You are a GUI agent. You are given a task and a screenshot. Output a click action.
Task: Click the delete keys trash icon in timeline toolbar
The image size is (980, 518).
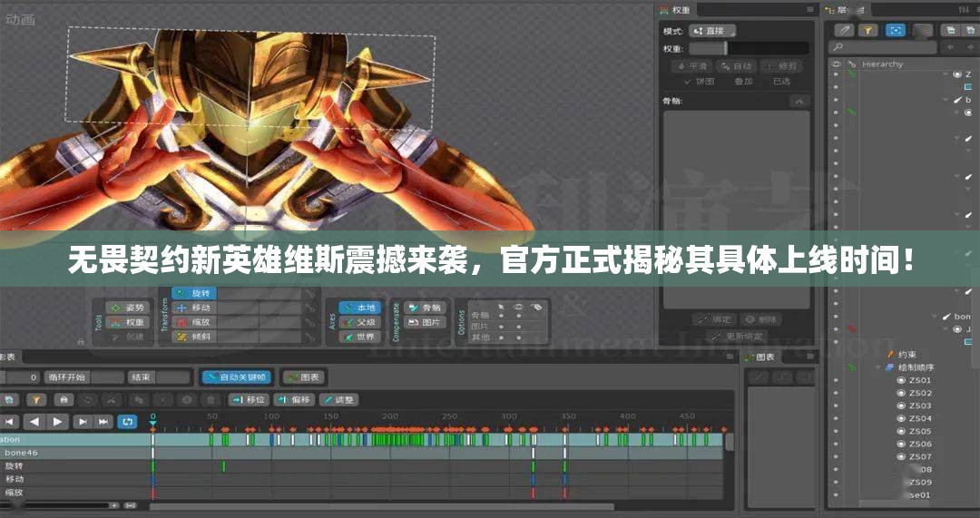211,400
